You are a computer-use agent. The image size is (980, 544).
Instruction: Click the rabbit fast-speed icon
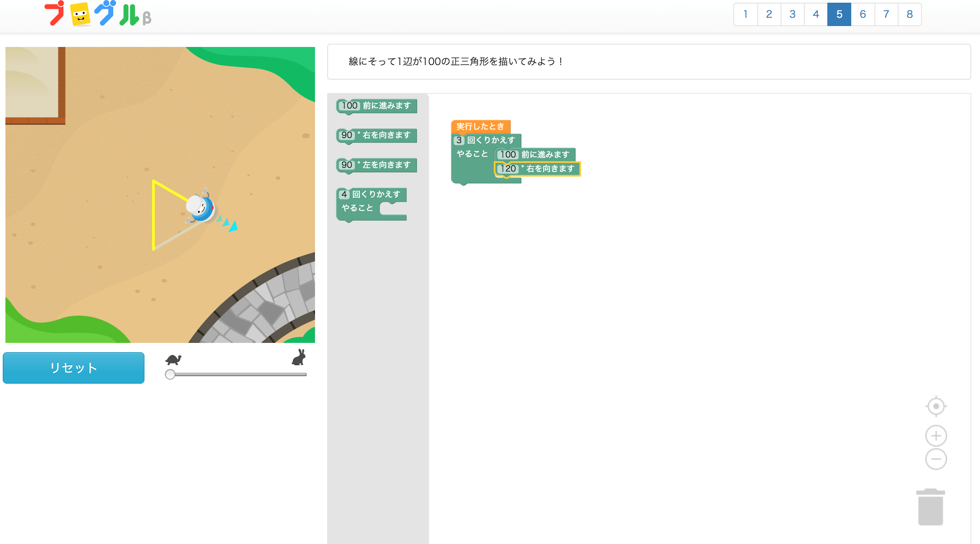coord(299,357)
